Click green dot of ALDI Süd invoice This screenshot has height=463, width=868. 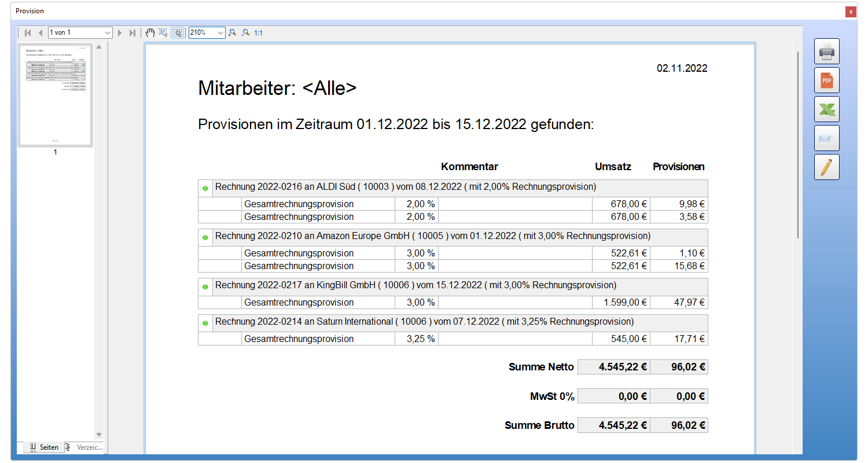(x=205, y=189)
